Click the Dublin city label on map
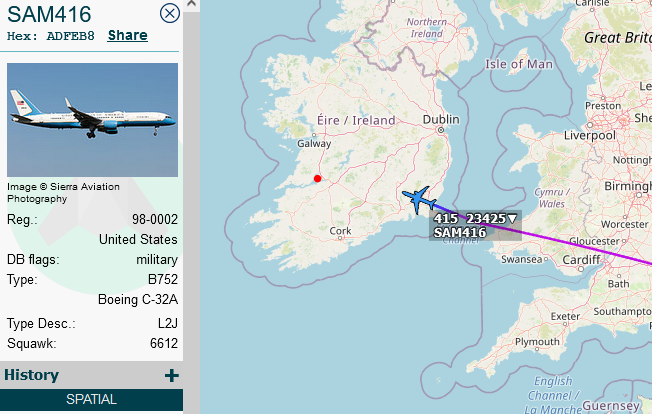The width and height of the screenshot is (652, 414). [441, 120]
